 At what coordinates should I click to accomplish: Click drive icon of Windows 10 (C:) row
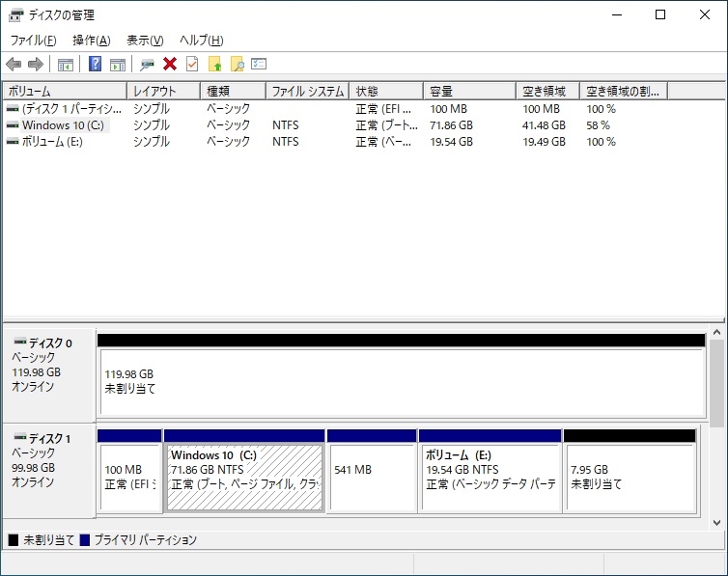click(13, 125)
